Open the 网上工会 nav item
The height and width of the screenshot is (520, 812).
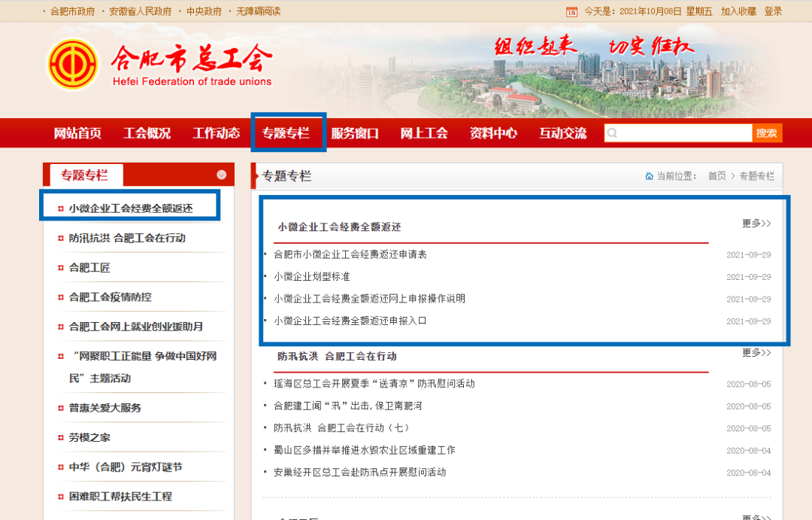click(x=424, y=133)
